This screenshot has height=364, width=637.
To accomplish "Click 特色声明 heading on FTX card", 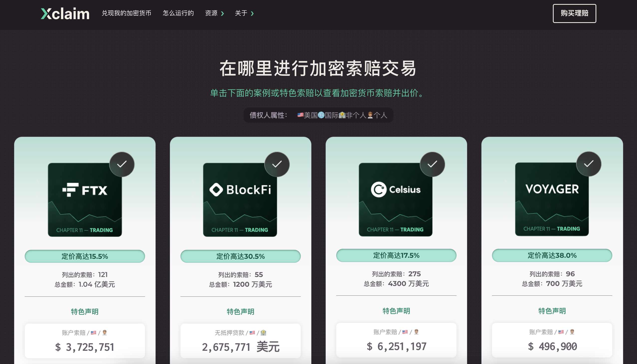I will (85, 312).
